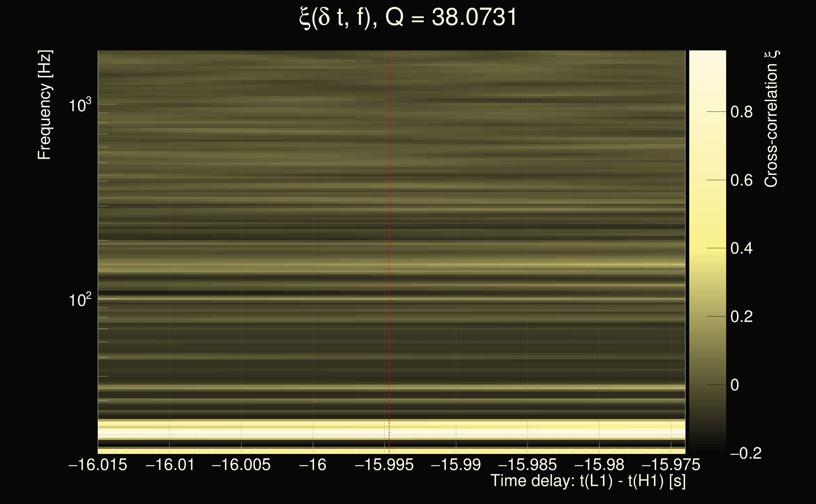This screenshot has height=504, width=816.
Task: Click the Frequency [Hz] y-axis label
Action: [44, 105]
